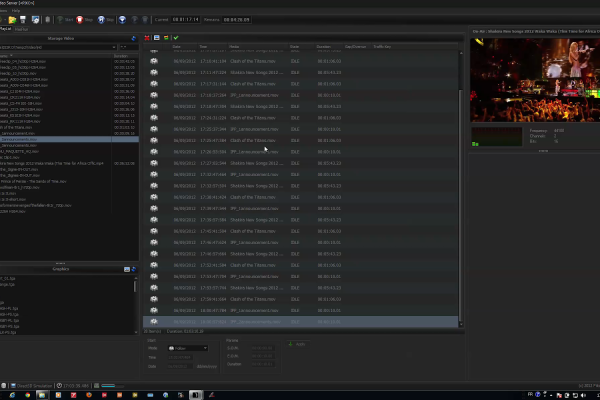Open playlist with the folder icon
The height and width of the screenshot is (400, 600).
[10, 19]
